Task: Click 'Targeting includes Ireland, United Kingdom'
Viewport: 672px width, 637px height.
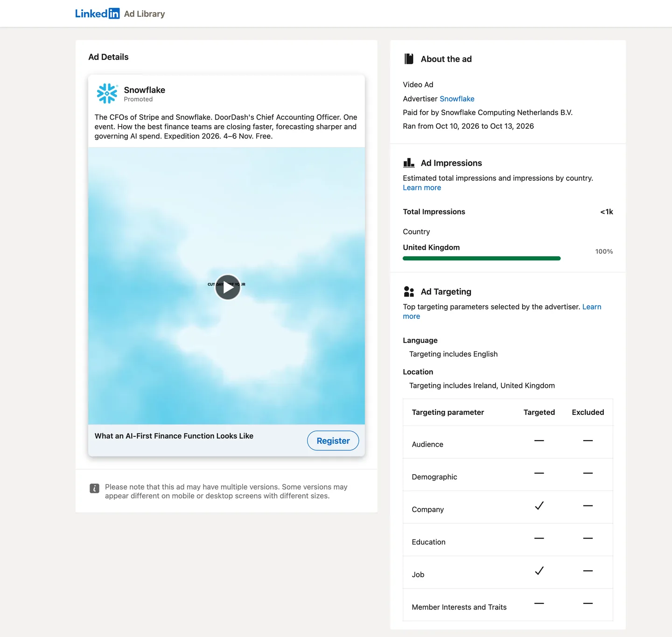Action: point(482,385)
